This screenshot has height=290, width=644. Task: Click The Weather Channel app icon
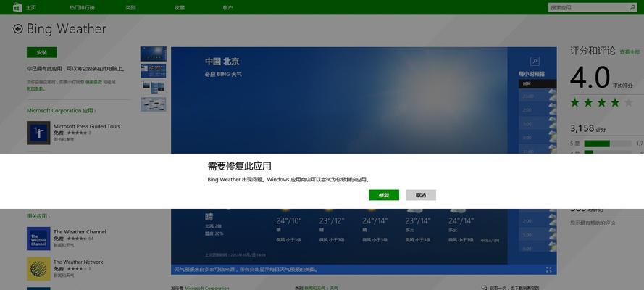[38, 239]
